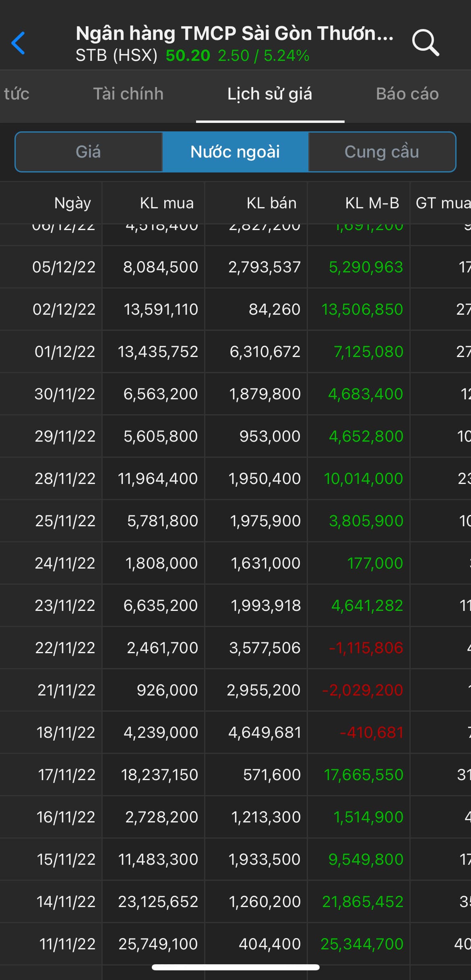Tap the back arrow icon
Image resolution: width=471 pixels, height=980 pixels.
[19, 43]
